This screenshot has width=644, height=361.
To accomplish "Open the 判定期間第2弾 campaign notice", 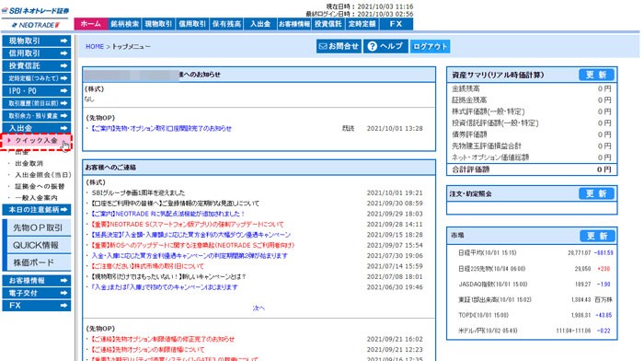I will tap(190, 256).
